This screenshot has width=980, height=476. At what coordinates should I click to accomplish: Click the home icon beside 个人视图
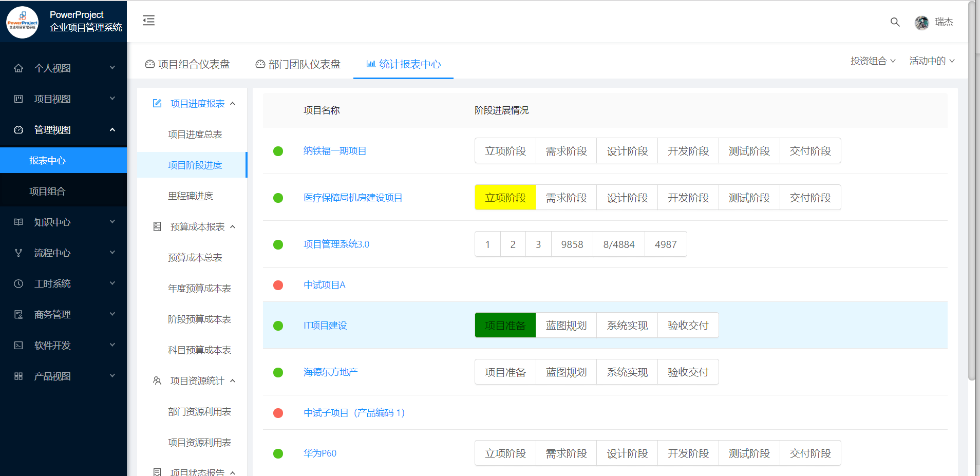click(x=18, y=68)
